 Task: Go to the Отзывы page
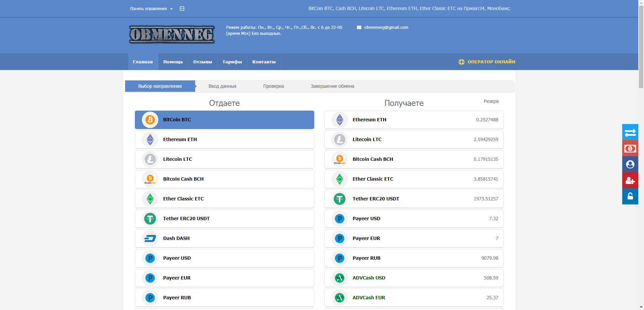click(x=203, y=62)
